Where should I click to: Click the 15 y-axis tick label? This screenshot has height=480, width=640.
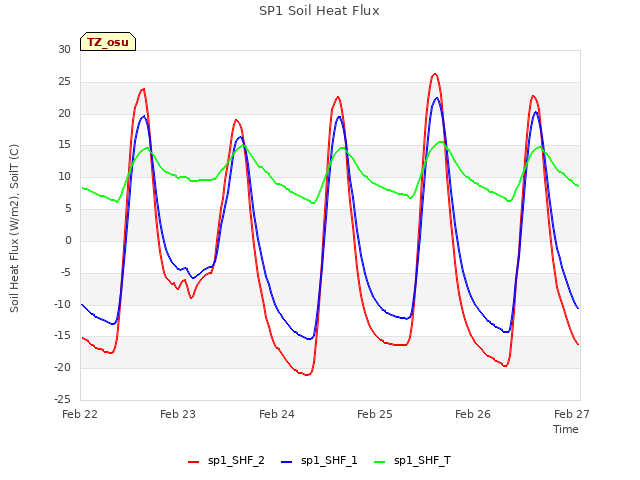64,144
